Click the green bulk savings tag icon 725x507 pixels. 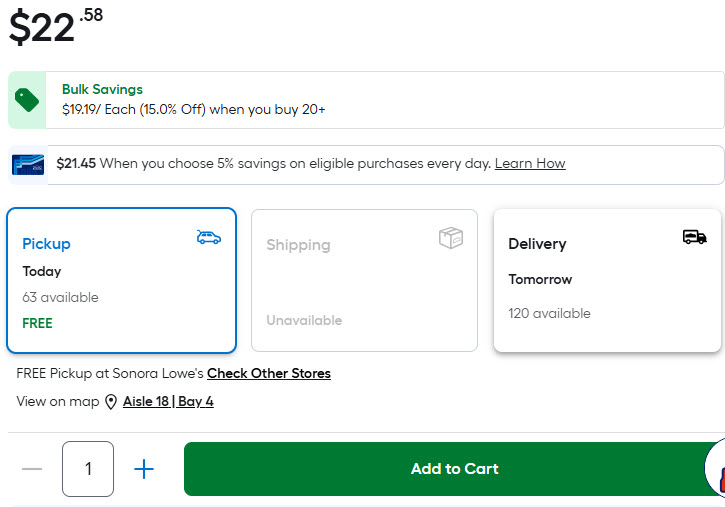pos(27,100)
